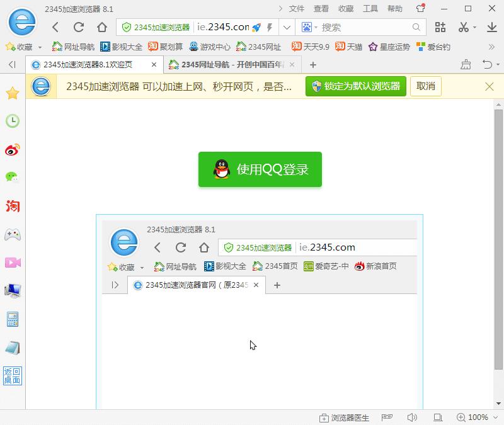
Task: Click the 使用QQ登录 button
Action: pyautogui.click(x=260, y=169)
